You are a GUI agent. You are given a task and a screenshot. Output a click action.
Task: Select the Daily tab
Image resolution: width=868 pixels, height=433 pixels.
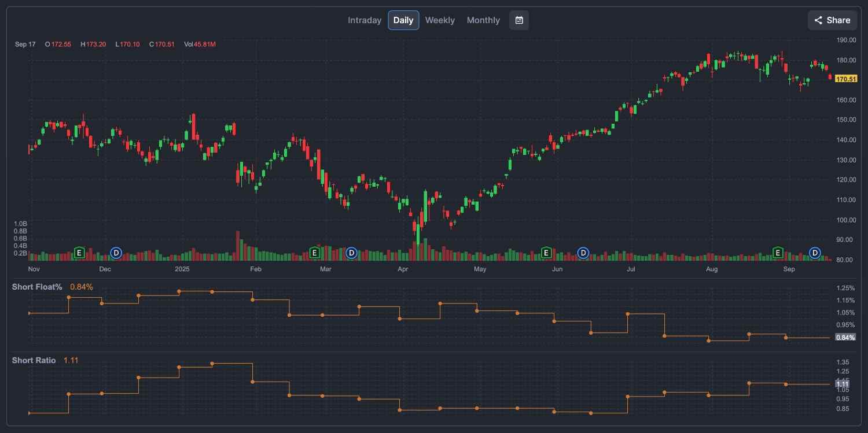(403, 20)
